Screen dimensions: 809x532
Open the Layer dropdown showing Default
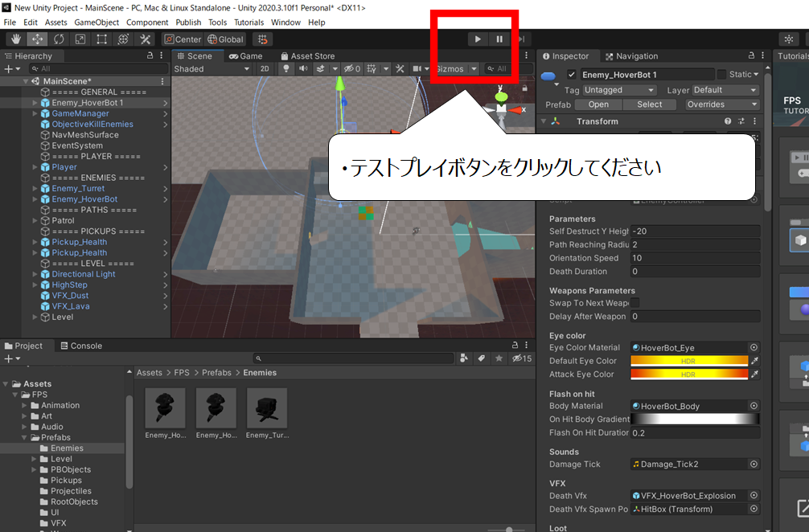coord(725,90)
